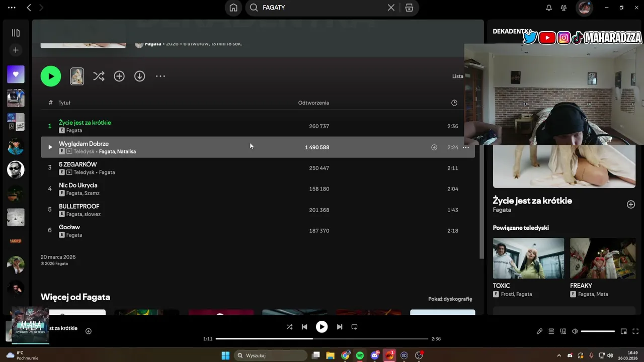The image size is (644, 362).
Task: Open the Windows Start menu
Action: point(225,355)
